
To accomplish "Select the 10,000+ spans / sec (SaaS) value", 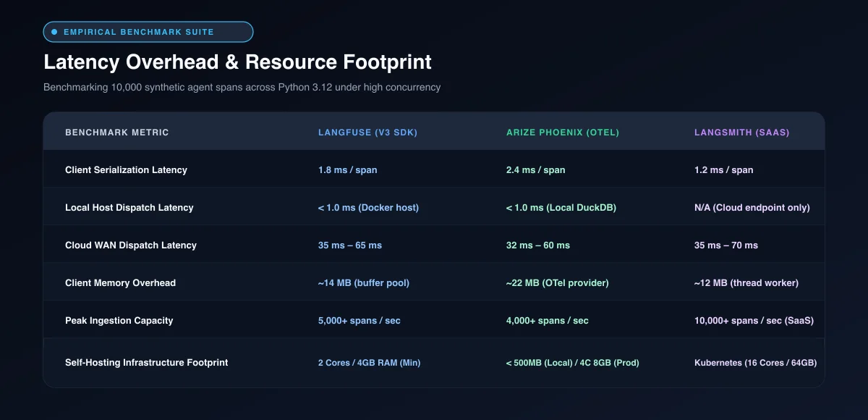I will 754,321.
